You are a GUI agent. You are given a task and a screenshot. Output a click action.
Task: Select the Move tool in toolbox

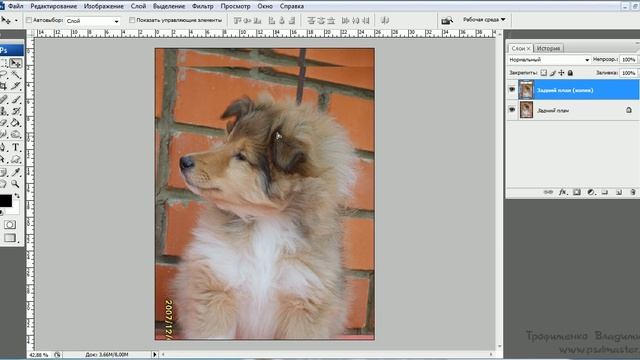16,63
